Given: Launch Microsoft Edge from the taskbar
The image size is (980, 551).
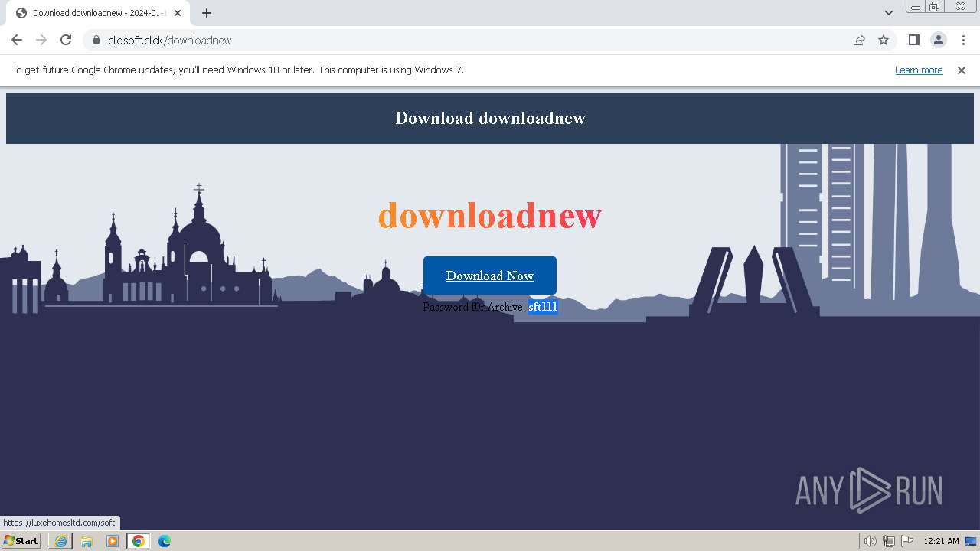Looking at the screenshot, I should pos(165,541).
